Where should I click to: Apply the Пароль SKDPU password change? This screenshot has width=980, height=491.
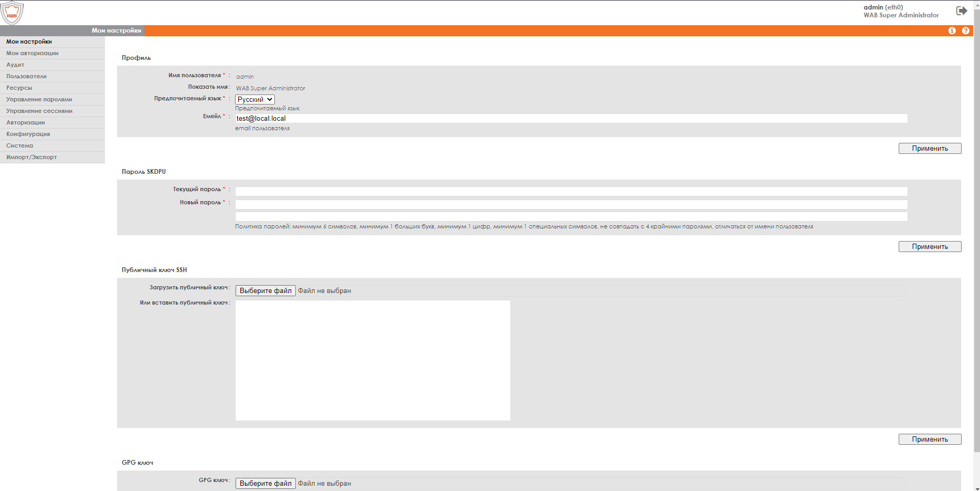pyautogui.click(x=930, y=247)
